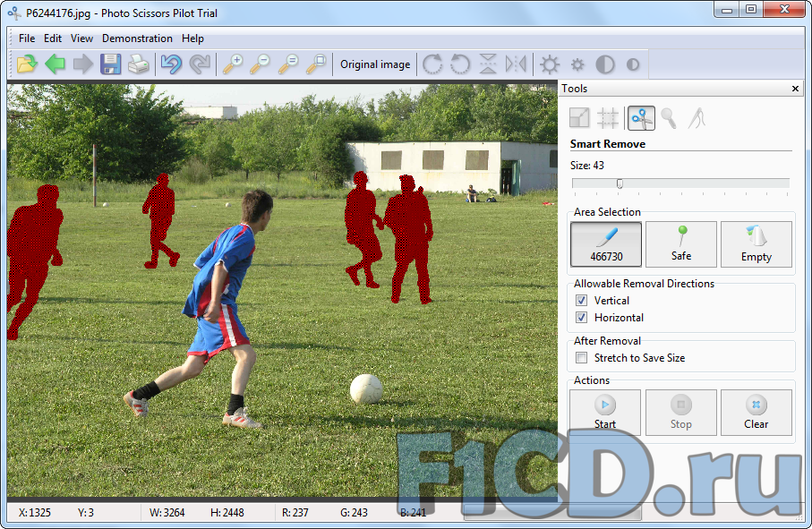Click the Size: 43 label

[x=586, y=165]
